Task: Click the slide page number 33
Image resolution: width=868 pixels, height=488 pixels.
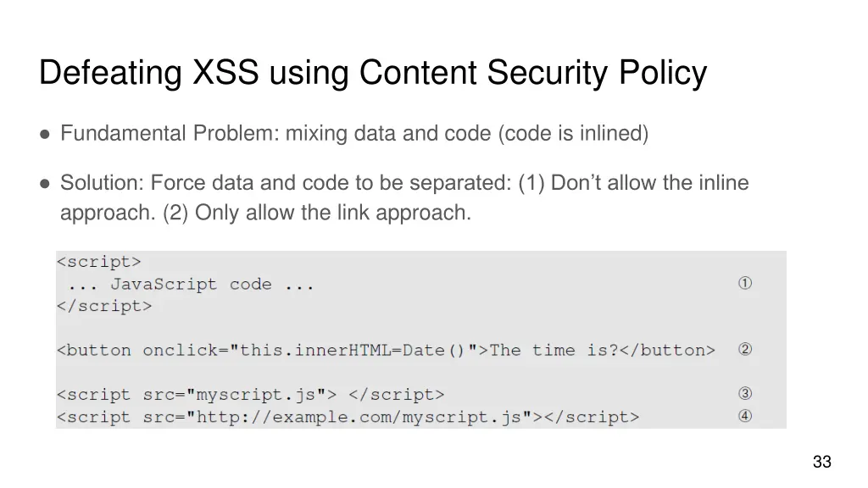Action: click(821, 462)
